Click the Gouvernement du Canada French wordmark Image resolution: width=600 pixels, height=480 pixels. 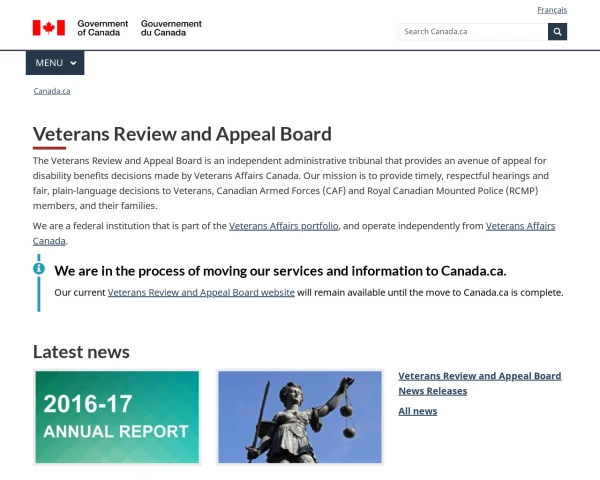171,28
